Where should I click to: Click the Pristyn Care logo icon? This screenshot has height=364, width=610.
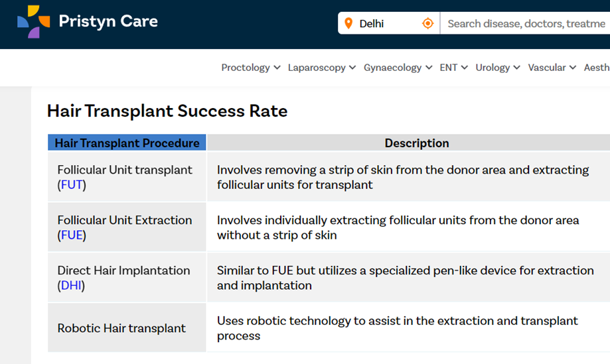[33, 22]
